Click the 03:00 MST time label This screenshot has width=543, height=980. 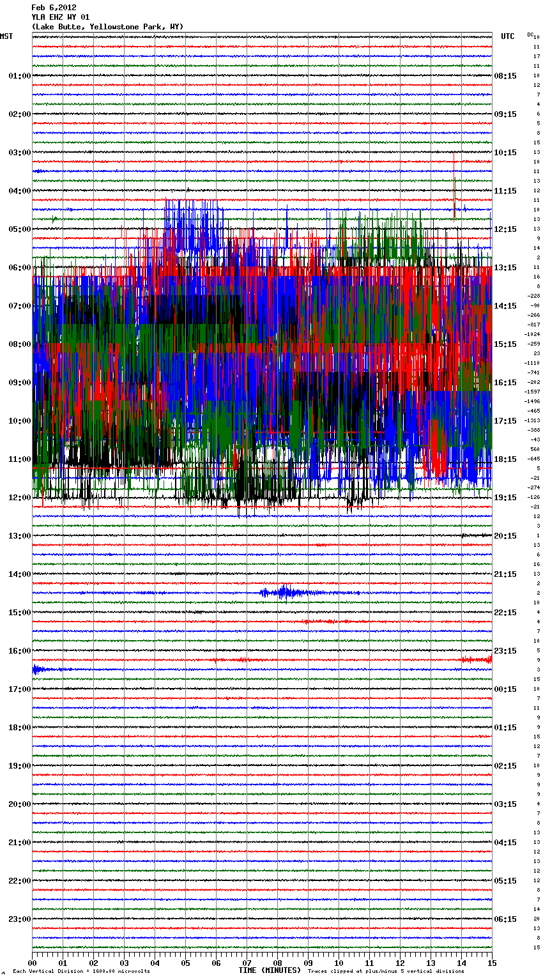tap(20, 153)
